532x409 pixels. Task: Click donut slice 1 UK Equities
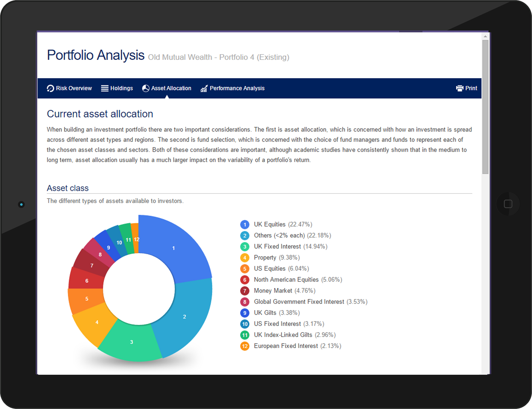click(x=173, y=248)
